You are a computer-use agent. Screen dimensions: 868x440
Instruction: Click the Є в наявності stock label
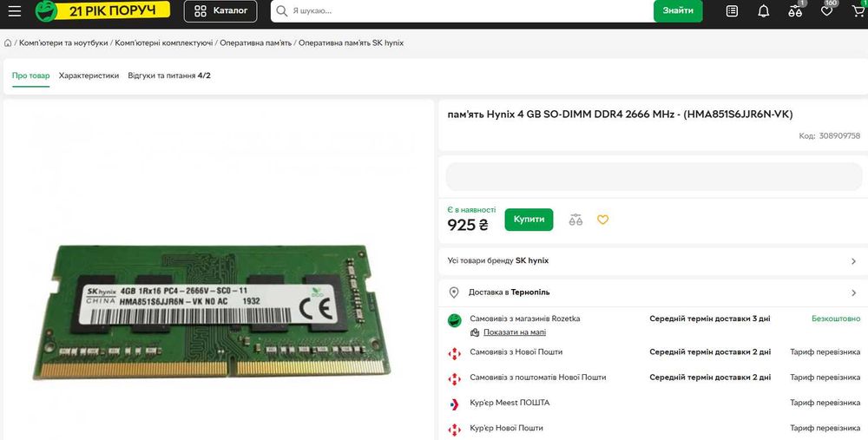tap(471, 210)
